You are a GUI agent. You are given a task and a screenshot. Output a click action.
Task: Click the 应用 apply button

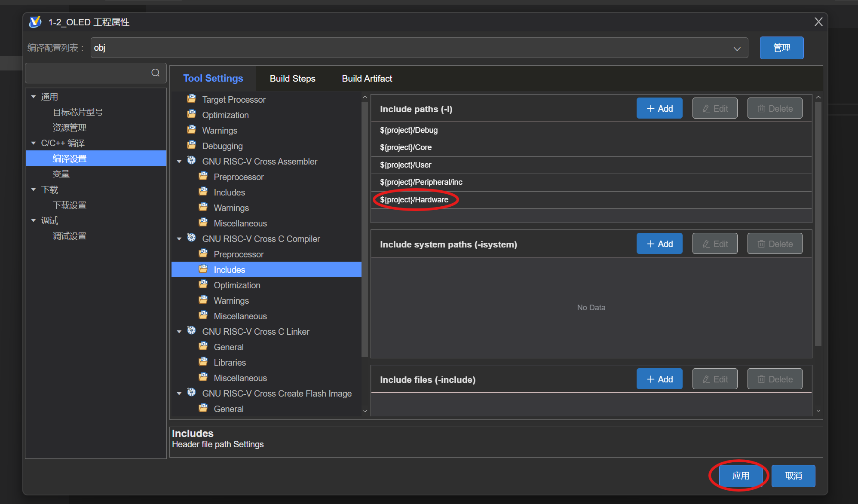pos(741,476)
